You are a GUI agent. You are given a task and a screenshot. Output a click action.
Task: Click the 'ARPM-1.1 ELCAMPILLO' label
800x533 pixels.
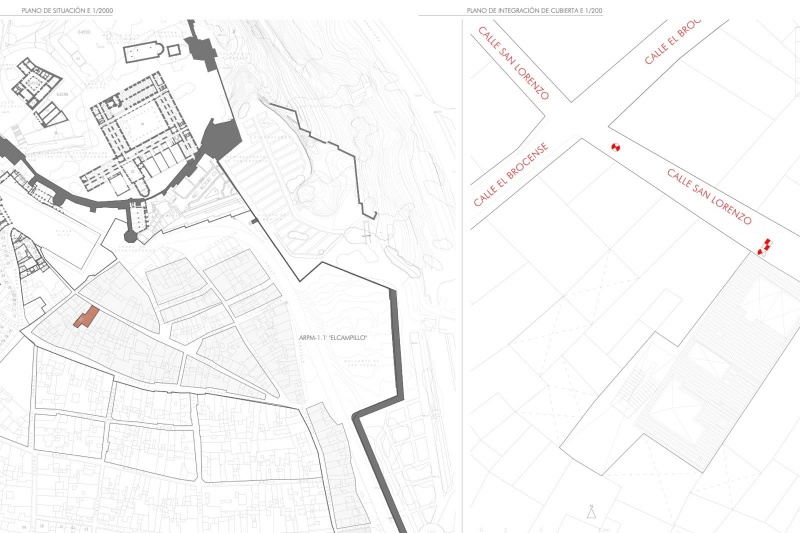point(333,339)
